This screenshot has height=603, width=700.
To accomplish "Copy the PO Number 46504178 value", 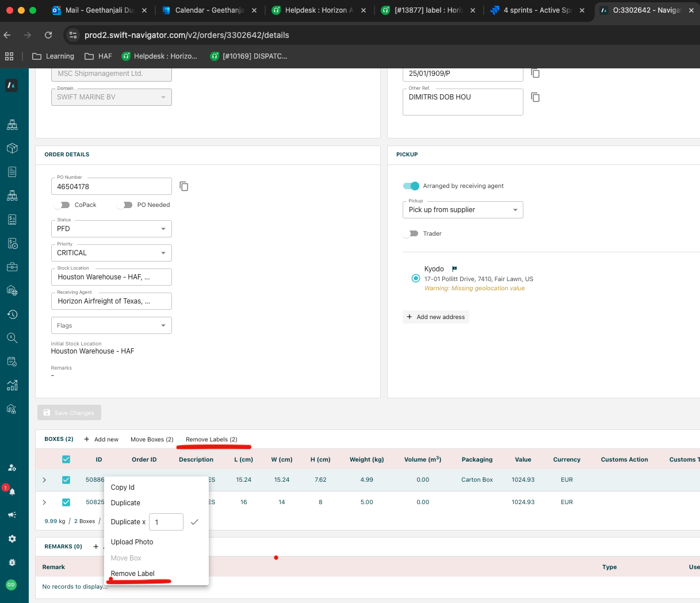I will (x=184, y=186).
